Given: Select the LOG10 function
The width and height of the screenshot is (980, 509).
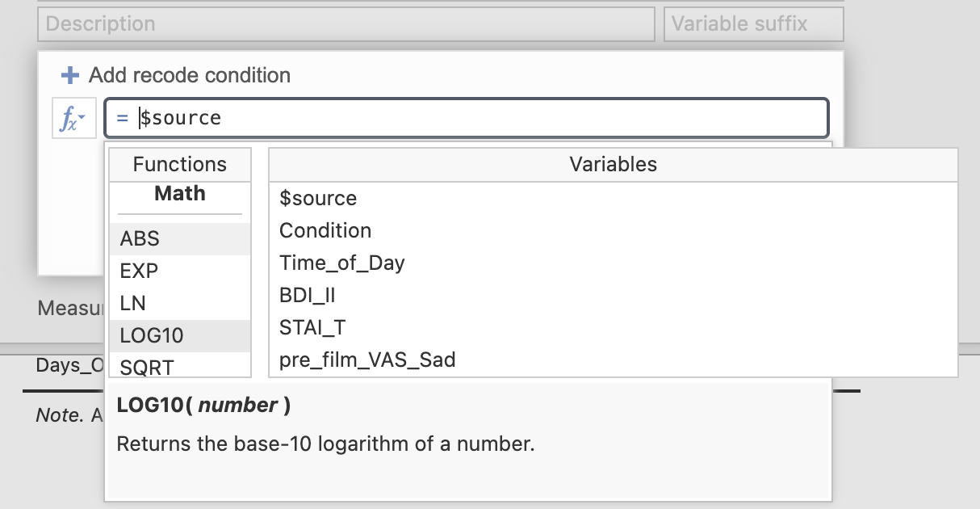Looking at the screenshot, I should (x=180, y=336).
